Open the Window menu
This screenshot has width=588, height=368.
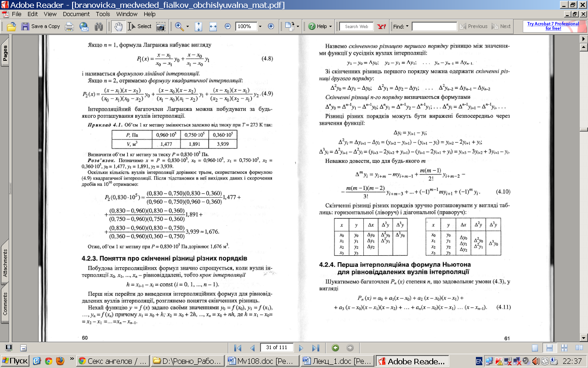pyautogui.click(x=127, y=14)
